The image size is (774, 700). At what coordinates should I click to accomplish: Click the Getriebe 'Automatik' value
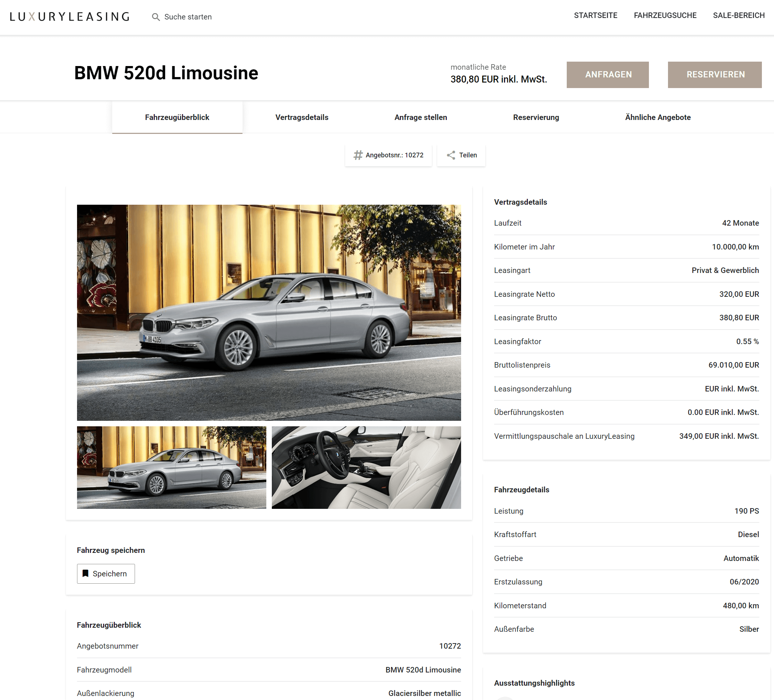[741, 558]
